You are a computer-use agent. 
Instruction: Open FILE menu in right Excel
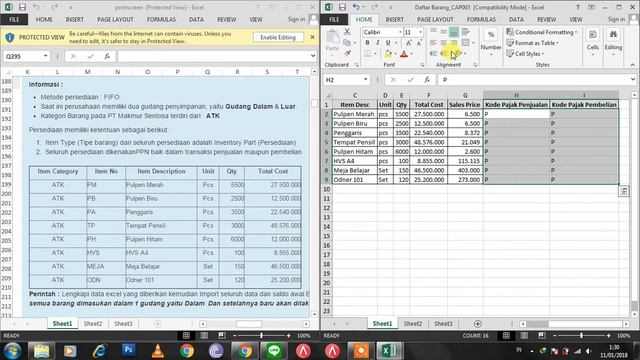point(334,19)
